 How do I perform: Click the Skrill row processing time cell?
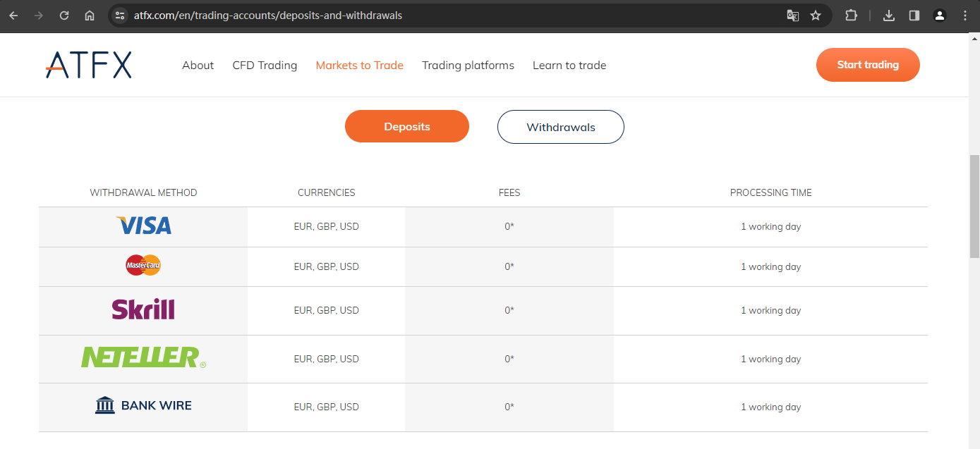[x=771, y=310]
